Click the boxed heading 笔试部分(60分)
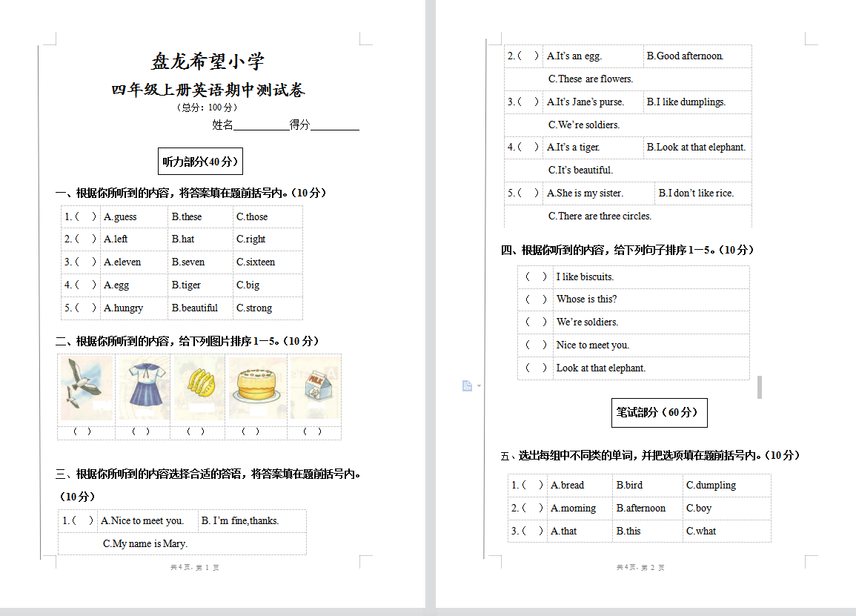 [x=659, y=413]
